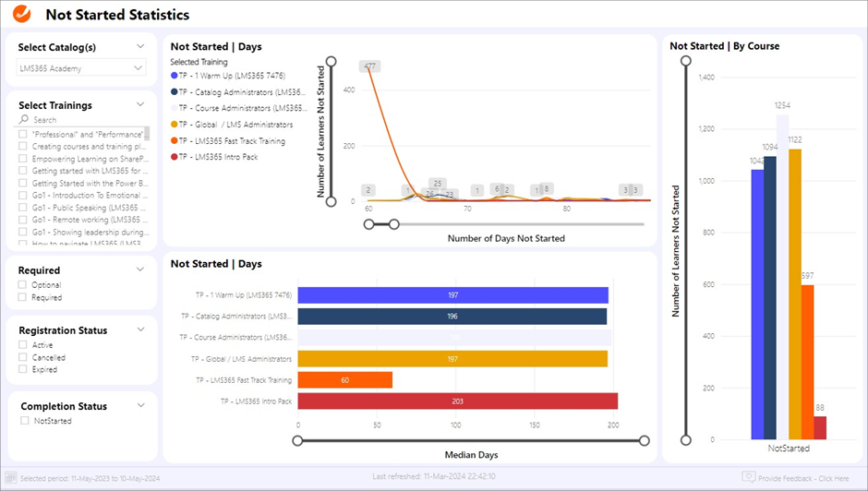Click the orange legend dot for LMS365 Fast Track Training
This screenshot has width=868, height=491.
coord(175,141)
